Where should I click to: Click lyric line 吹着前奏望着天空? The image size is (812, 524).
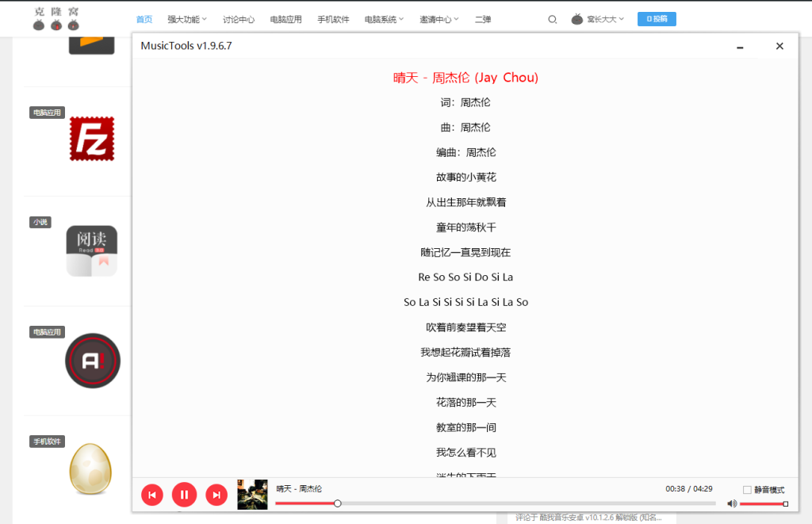(x=465, y=327)
